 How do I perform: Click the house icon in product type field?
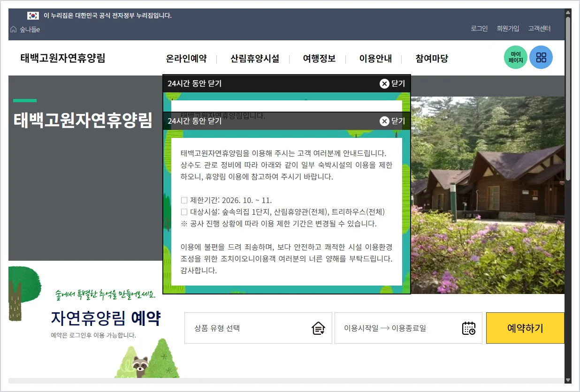[319, 328]
